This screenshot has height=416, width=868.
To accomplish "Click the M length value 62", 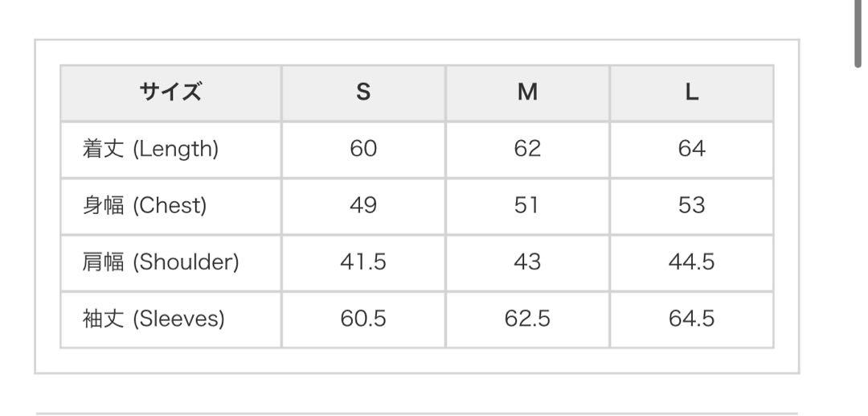I will 527,149.
